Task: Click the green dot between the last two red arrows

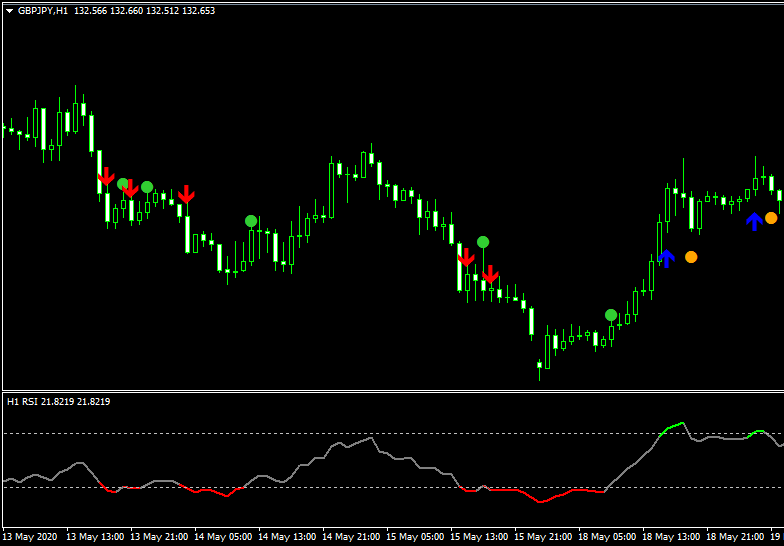Action: pos(483,242)
